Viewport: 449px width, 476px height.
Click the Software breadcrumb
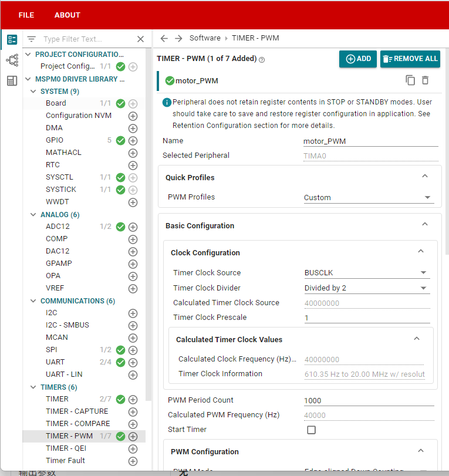pyautogui.click(x=205, y=38)
